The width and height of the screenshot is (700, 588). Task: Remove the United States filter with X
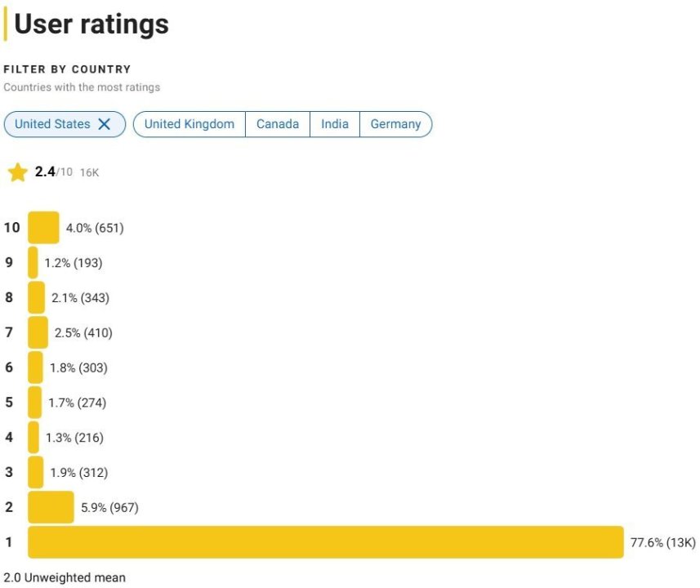coord(105,124)
